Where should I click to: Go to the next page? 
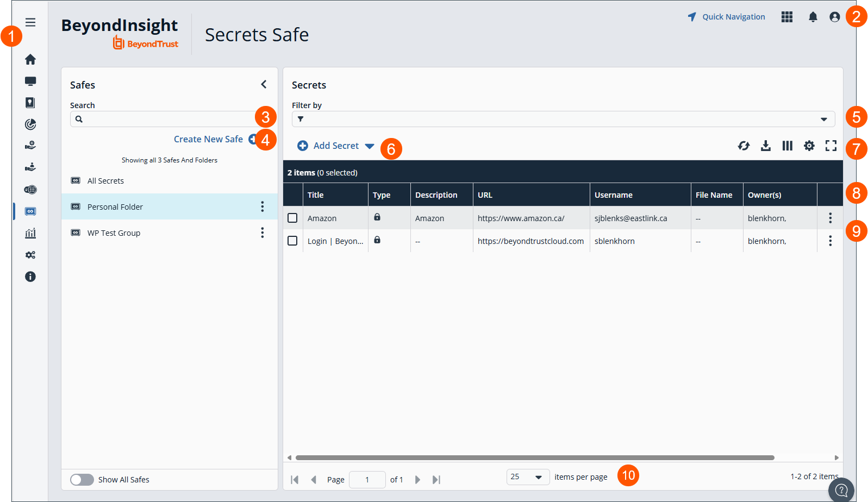click(417, 480)
